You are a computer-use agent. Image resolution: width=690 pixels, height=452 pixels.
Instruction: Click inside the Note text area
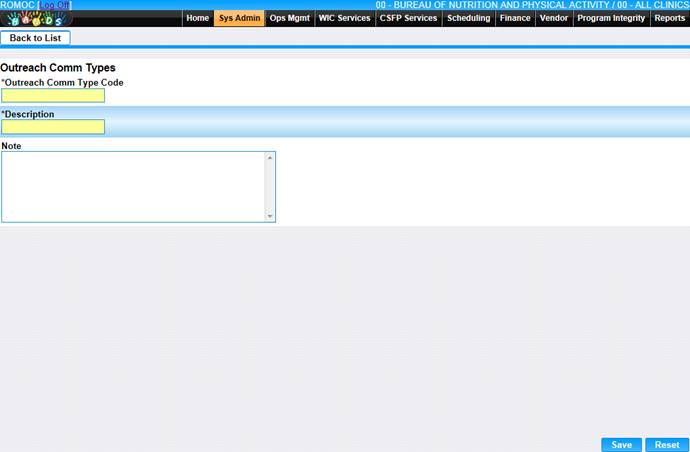pos(133,187)
